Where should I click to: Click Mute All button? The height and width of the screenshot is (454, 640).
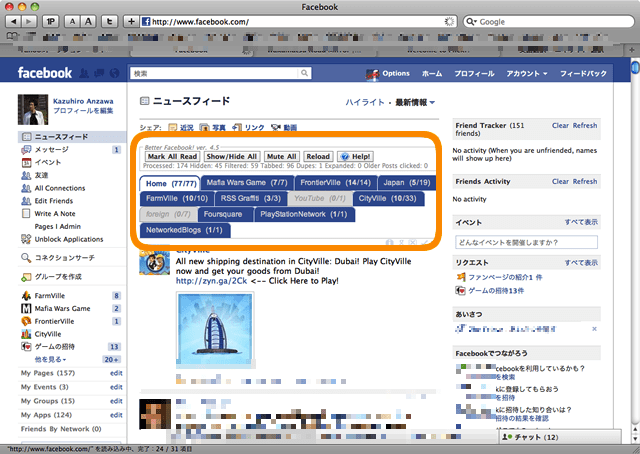(x=282, y=156)
